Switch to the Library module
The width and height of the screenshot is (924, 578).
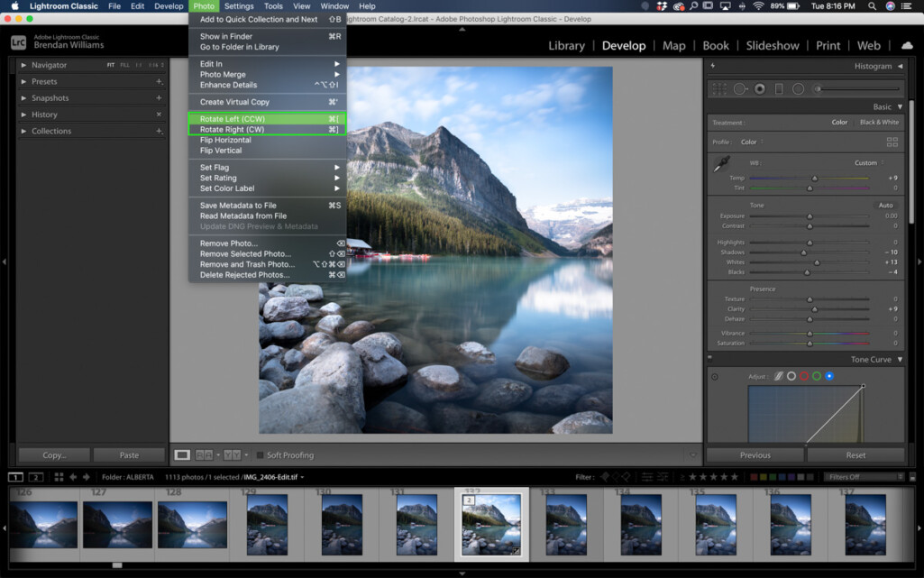tap(567, 45)
